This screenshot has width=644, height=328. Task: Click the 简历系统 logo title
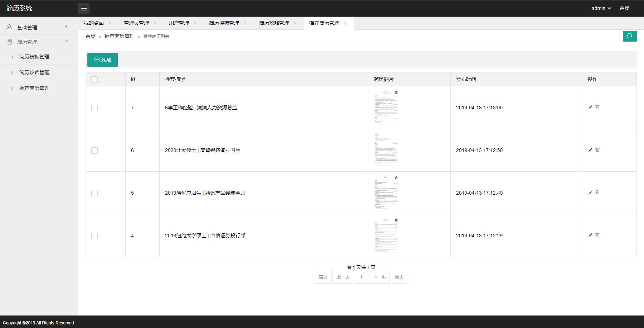[19, 8]
